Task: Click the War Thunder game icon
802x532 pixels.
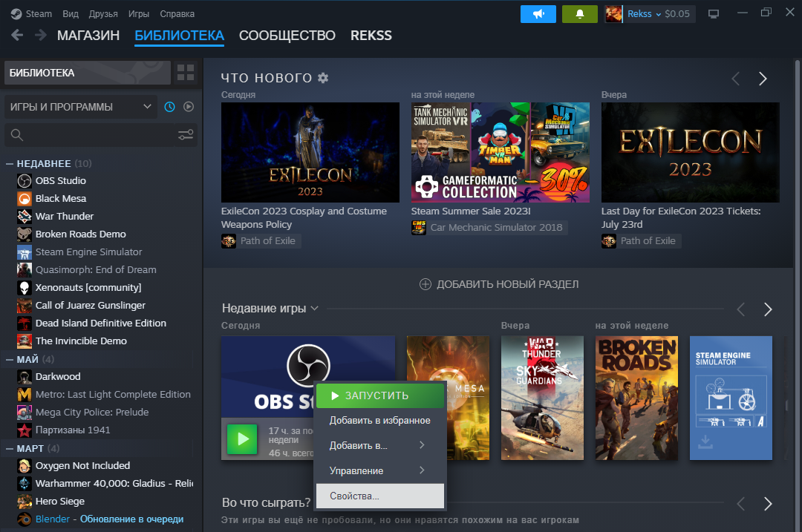Action: pos(24,216)
